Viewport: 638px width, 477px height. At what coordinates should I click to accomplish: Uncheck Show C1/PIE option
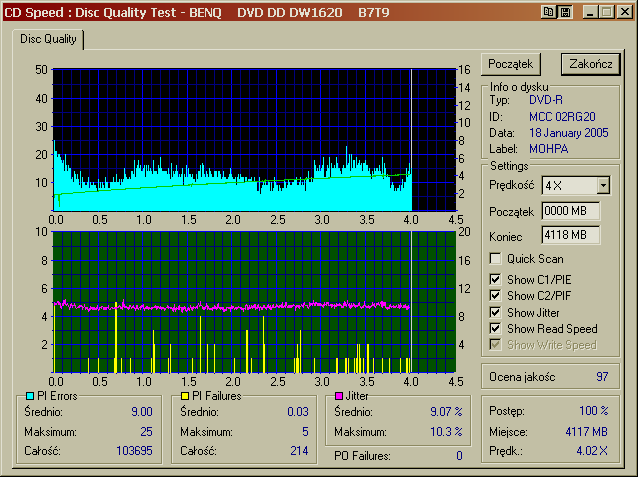click(495, 280)
